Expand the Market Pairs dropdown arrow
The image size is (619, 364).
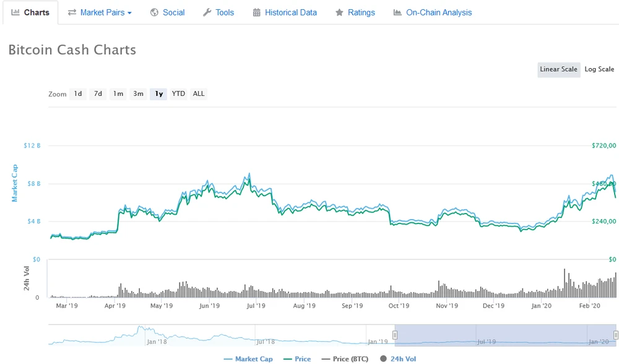[x=129, y=13]
